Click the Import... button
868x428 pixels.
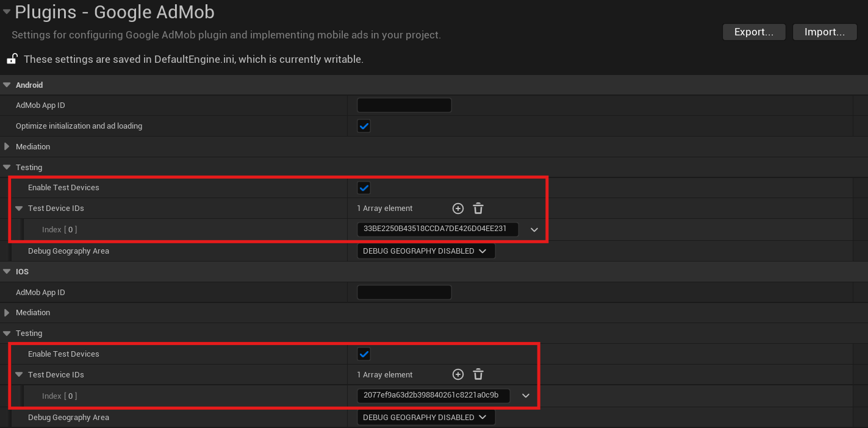tap(824, 32)
